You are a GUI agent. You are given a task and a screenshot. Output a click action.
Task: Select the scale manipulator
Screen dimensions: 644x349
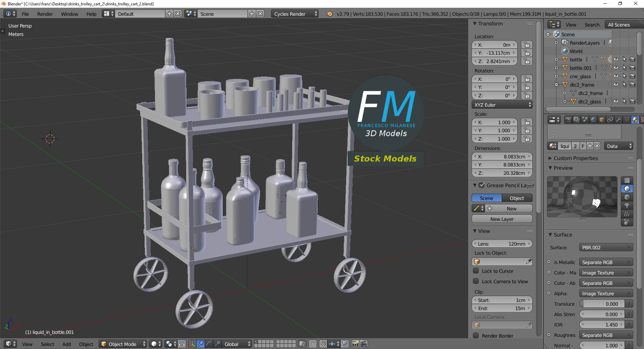(217, 344)
